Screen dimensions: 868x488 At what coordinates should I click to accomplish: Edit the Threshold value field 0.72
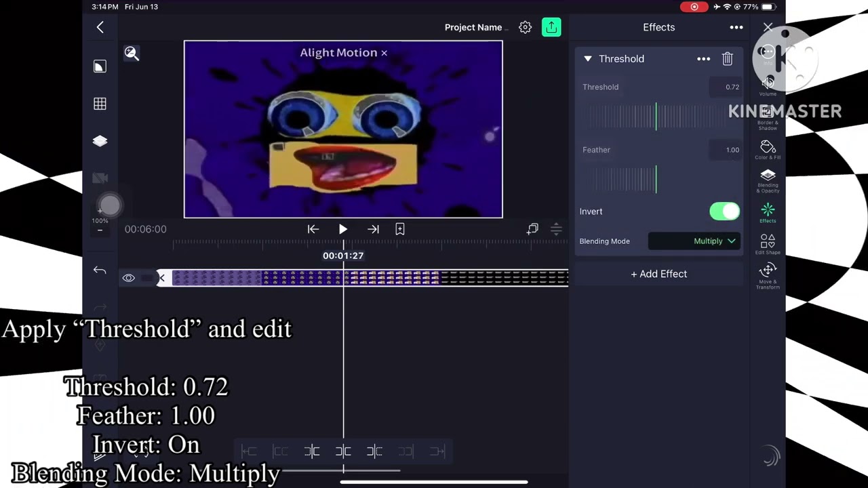coord(725,87)
